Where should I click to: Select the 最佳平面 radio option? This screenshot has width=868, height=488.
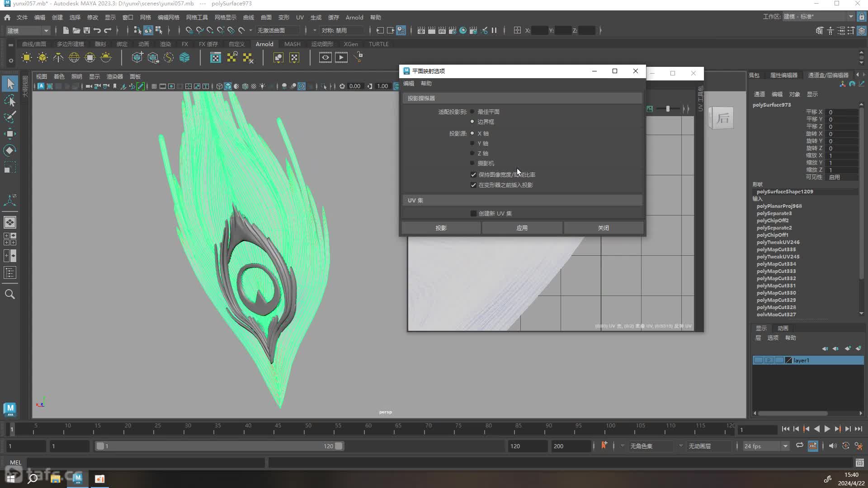(472, 112)
